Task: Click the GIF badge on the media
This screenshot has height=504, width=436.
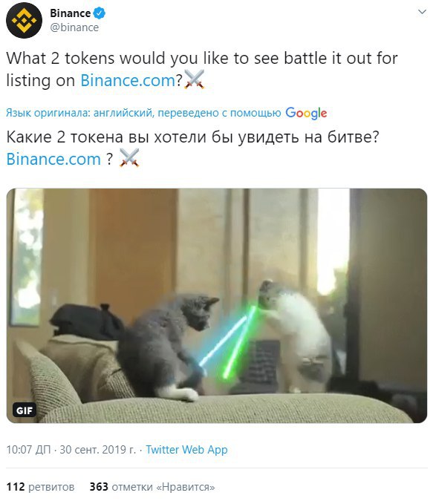Action: click(25, 410)
